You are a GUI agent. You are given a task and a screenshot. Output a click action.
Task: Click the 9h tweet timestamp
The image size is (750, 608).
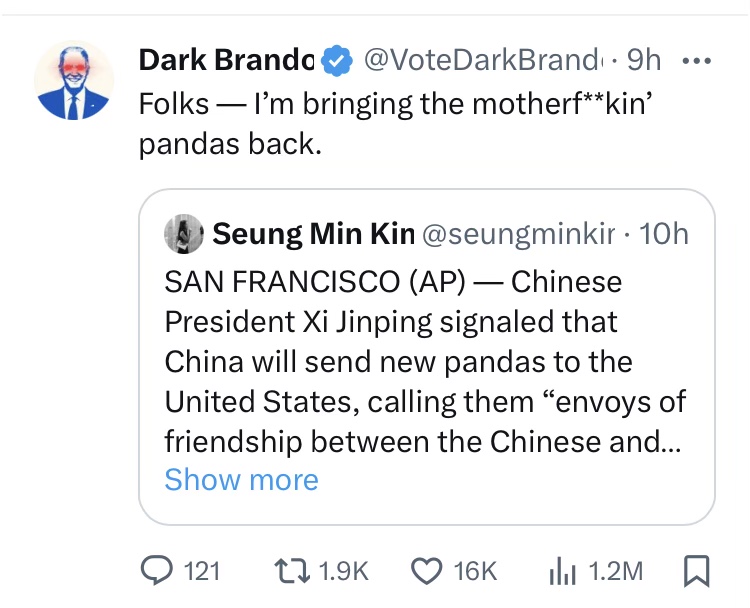click(x=643, y=60)
